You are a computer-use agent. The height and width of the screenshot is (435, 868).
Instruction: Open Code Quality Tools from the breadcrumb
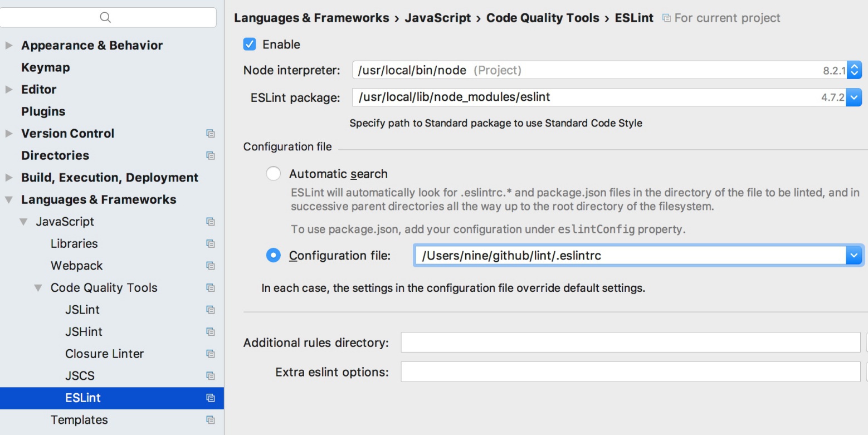[543, 18]
